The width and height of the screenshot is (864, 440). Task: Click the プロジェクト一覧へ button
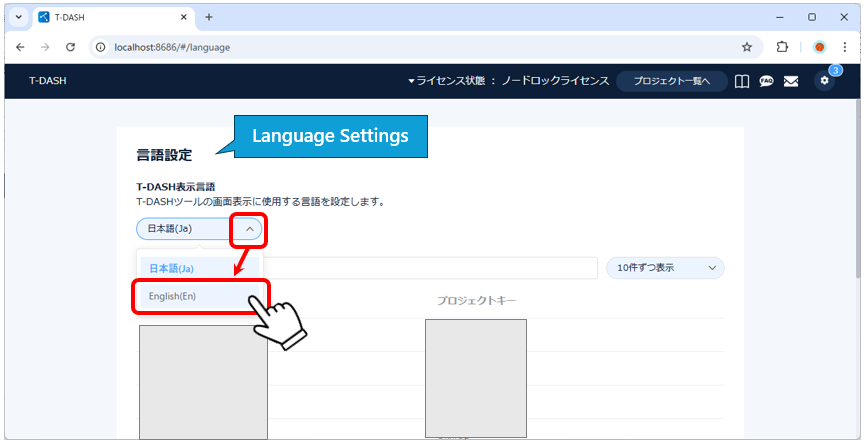click(x=671, y=81)
